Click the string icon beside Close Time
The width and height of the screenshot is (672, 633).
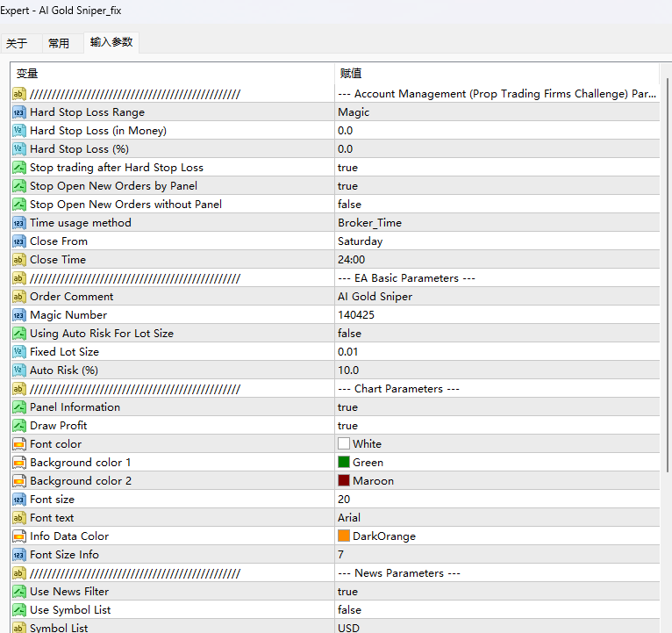(x=19, y=260)
